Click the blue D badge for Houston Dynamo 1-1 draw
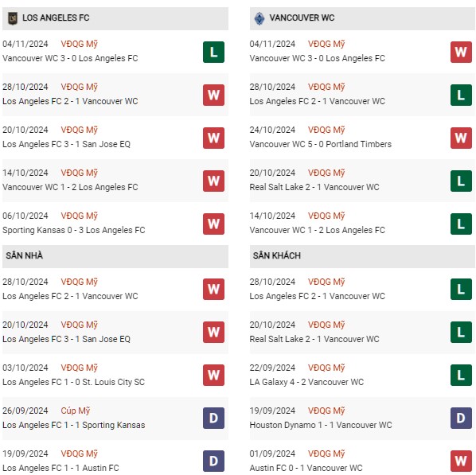This screenshot has width=476, height=475. (461, 418)
